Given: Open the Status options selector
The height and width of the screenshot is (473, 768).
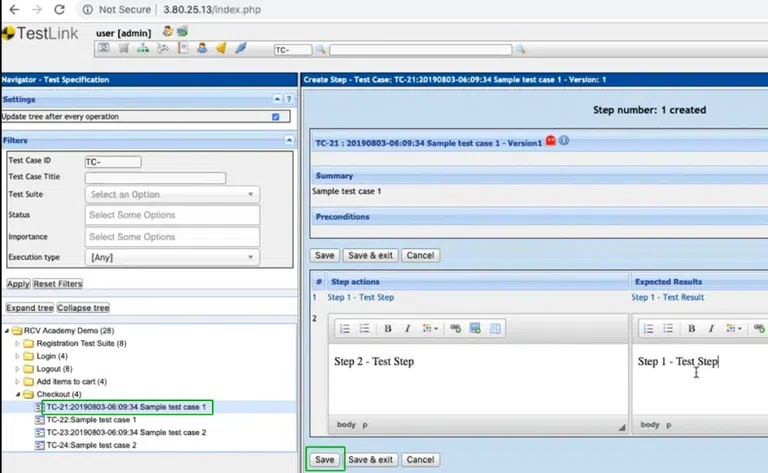Looking at the screenshot, I should click(172, 215).
